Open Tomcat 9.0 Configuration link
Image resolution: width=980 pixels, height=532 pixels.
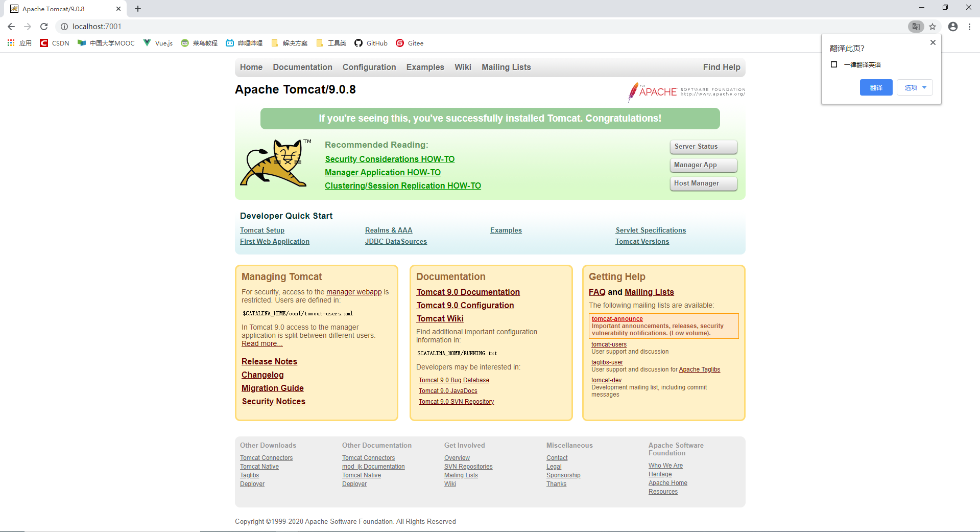coord(465,306)
